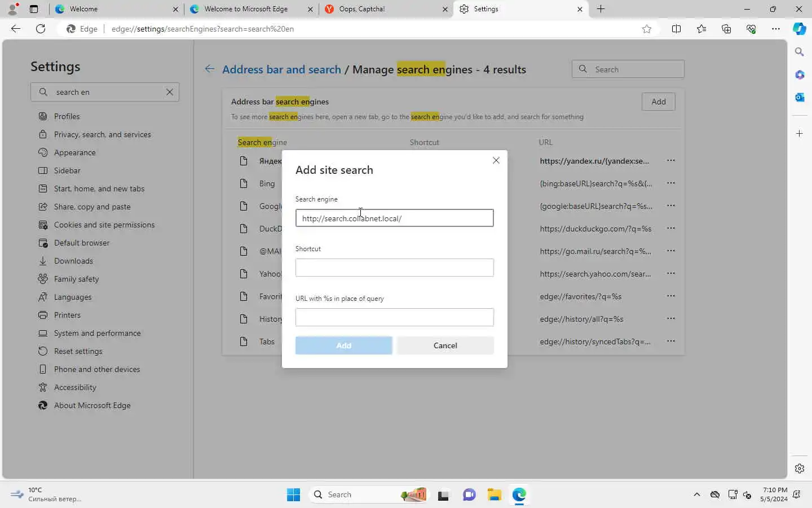Open System and performance settings
Image resolution: width=812 pixels, height=508 pixels.
97,333
